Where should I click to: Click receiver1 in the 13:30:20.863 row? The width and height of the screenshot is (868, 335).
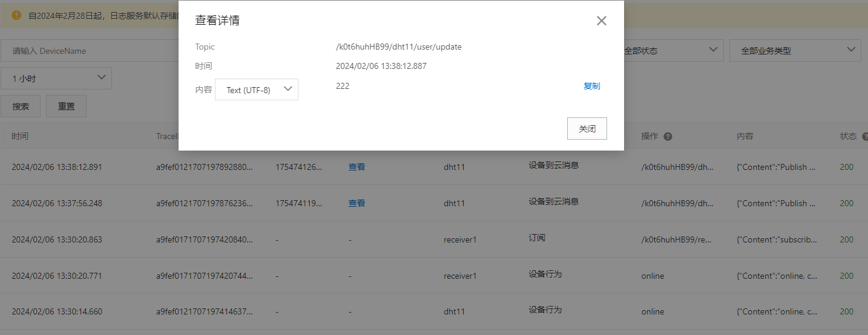(x=460, y=239)
